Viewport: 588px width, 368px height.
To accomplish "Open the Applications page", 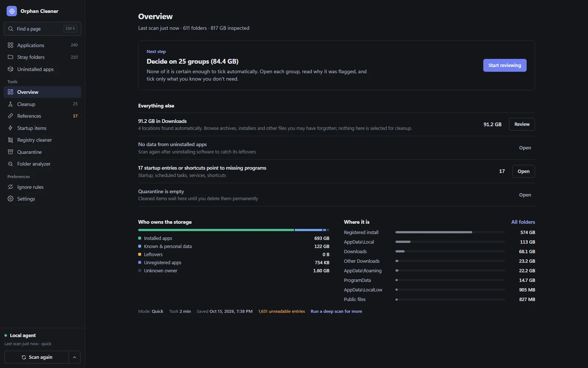I will (42, 45).
